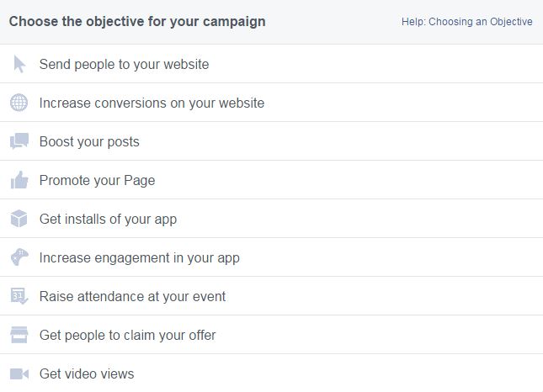Select "Send people to your website" objective
The width and height of the screenshot is (543, 392).
click(271, 64)
